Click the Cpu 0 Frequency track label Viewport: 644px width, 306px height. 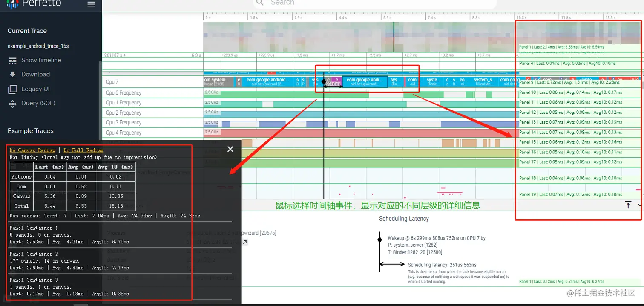coord(124,93)
